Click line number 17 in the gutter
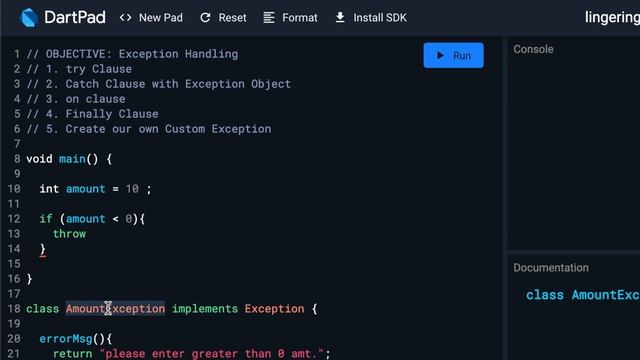Screen dimensions: 640x360 (13, 294)
